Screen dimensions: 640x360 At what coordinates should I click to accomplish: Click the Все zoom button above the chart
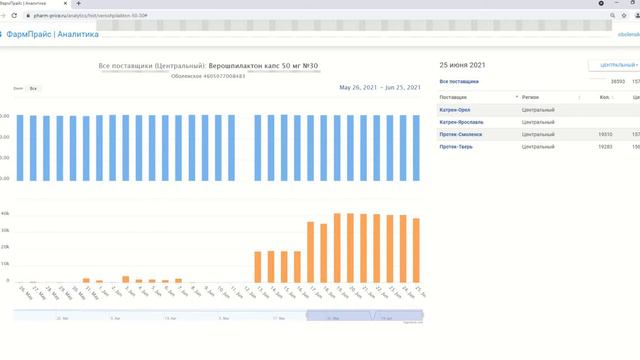pos(33,89)
